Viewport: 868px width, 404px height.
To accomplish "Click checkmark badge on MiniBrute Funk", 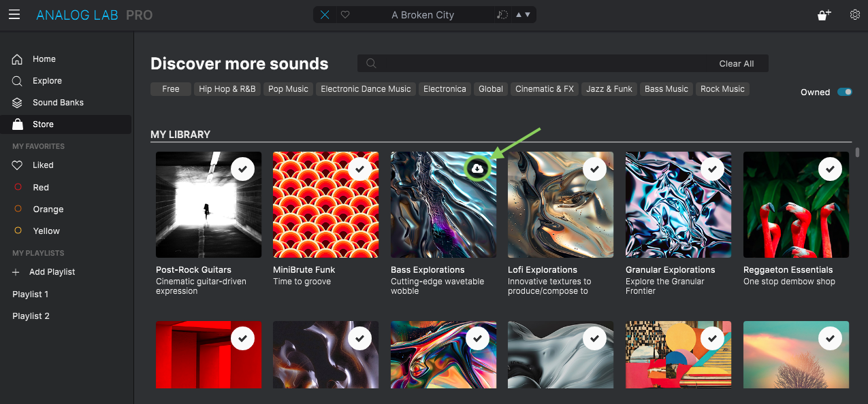I will (x=359, y=168).
